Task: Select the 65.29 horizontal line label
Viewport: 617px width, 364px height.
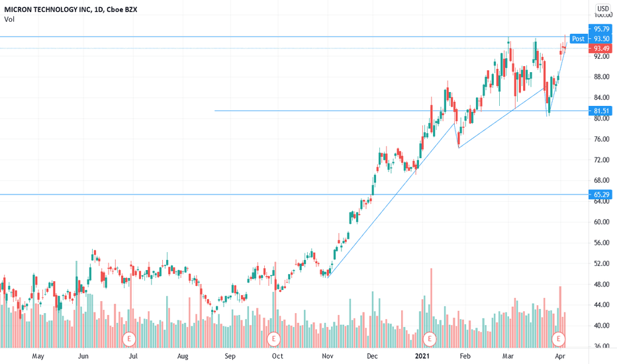Action: coord(600,195)
